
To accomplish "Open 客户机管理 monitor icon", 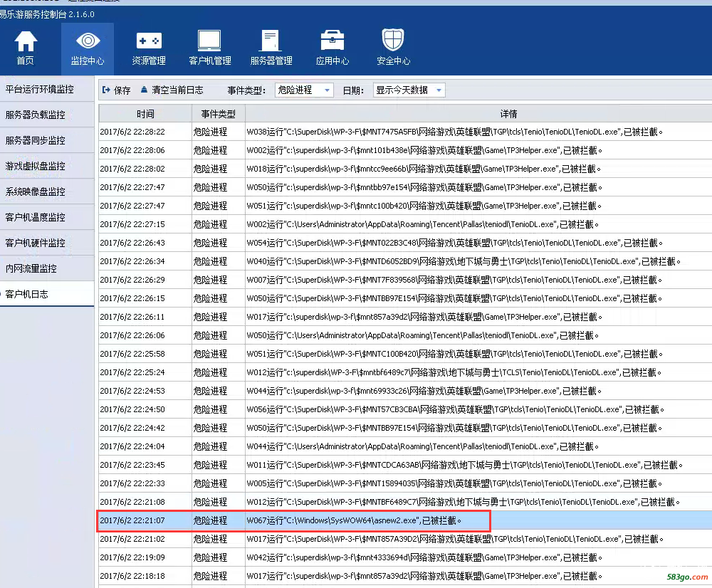I will click(x=210, y=48).
